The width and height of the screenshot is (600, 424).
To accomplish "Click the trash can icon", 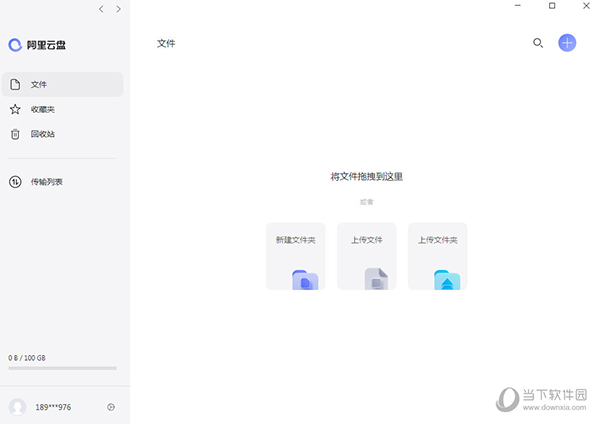I will pos(15,134).
